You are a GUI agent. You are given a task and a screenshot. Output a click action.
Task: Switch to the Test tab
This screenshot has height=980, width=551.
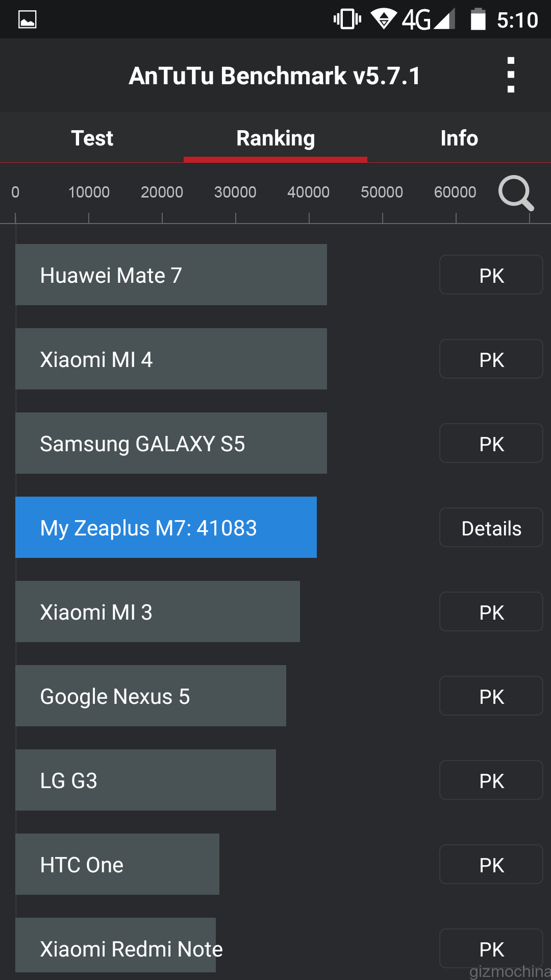point(92,138)
